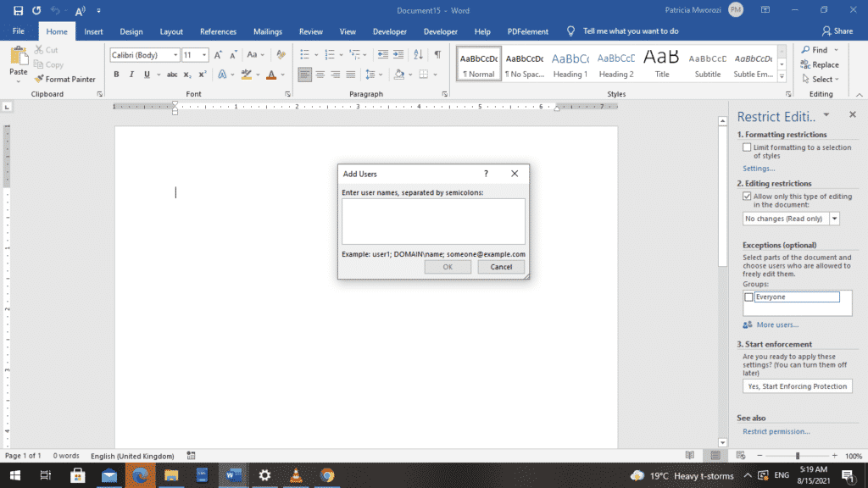This screenshot has height=488, width=868.
Task: Click inside the user names input box
Action: 433,222
